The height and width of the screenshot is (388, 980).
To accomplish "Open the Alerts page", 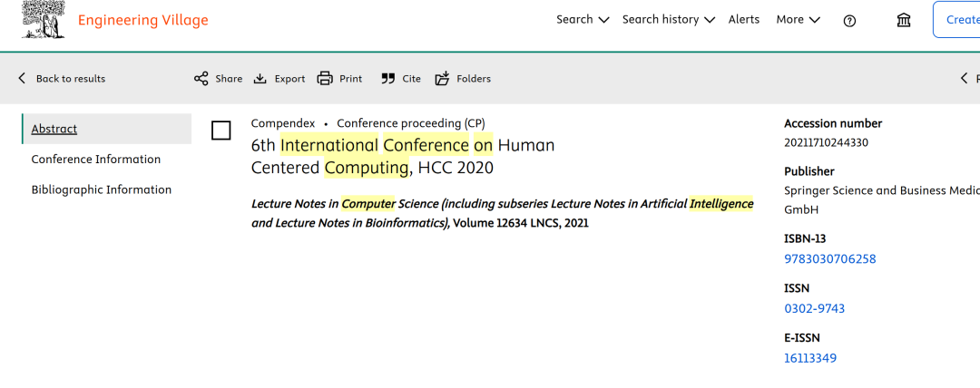I will tap(744, 19).
